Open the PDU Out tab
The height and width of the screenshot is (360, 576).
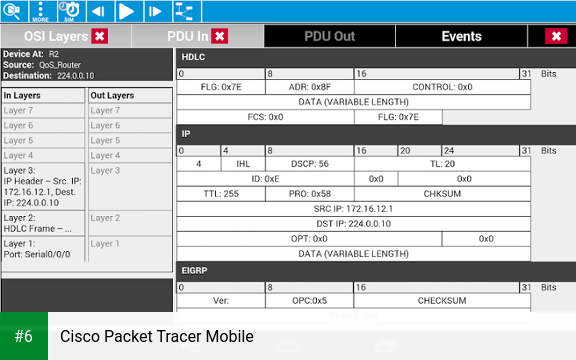point(330,36)
